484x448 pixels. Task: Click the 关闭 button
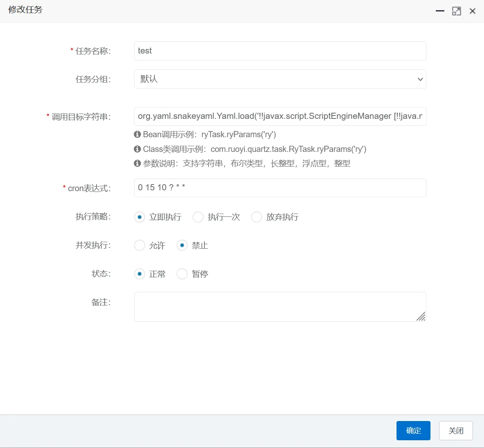456,430
